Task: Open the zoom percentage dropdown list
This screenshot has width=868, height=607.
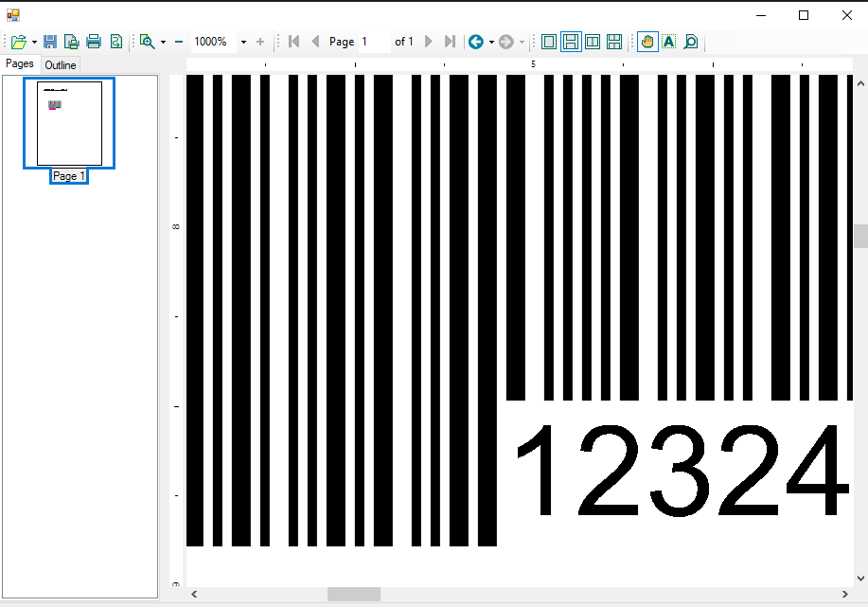Action: (x=243, y=42)
